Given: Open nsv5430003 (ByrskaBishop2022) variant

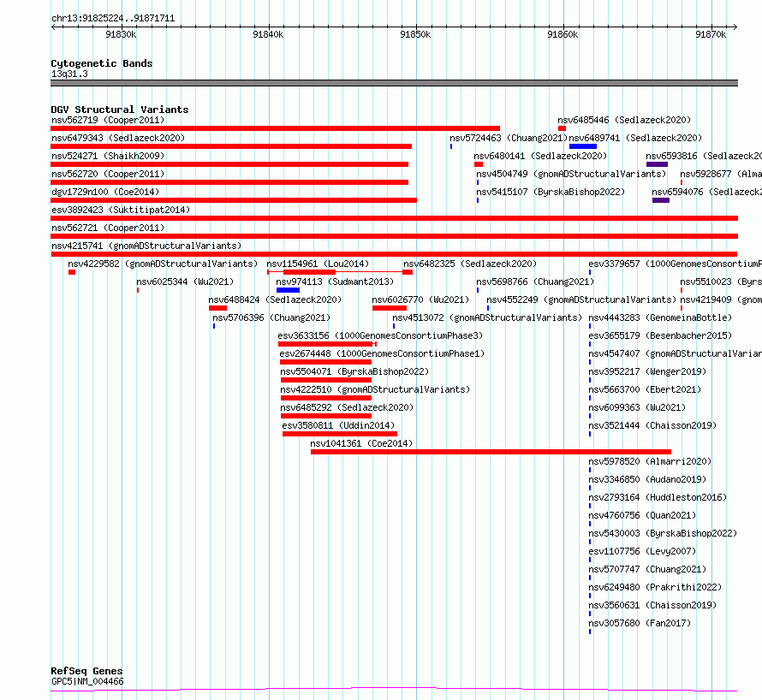Looking at the screenshot, I should (x=663, y=533).
